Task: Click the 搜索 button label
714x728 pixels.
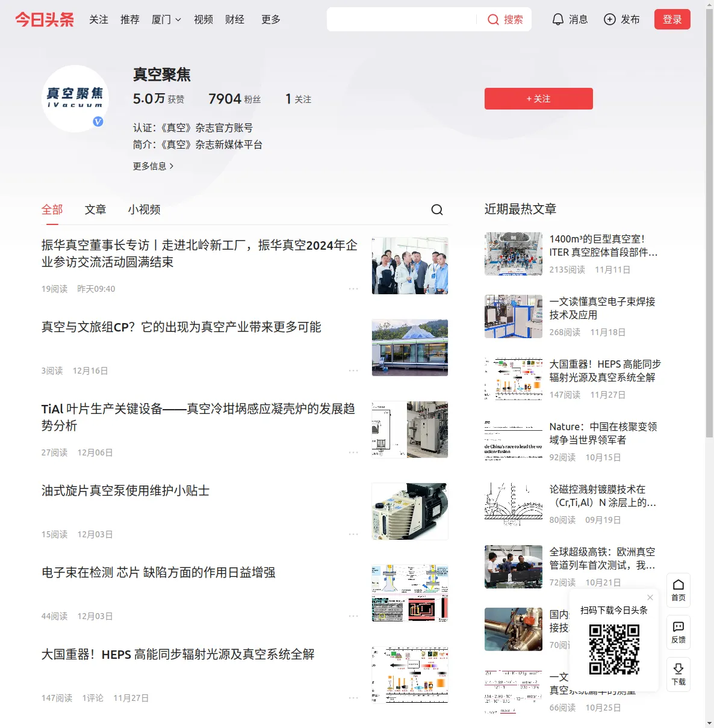Action: [514, 20]
